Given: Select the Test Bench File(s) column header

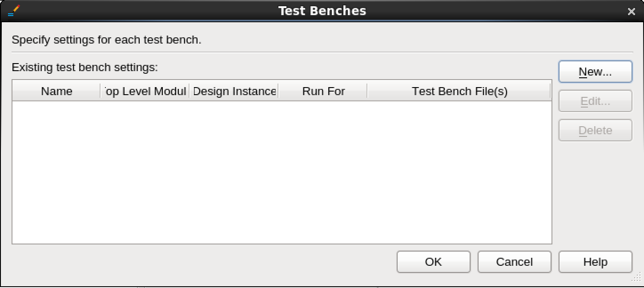Looking at the screenshot, I should coord(459,91).
